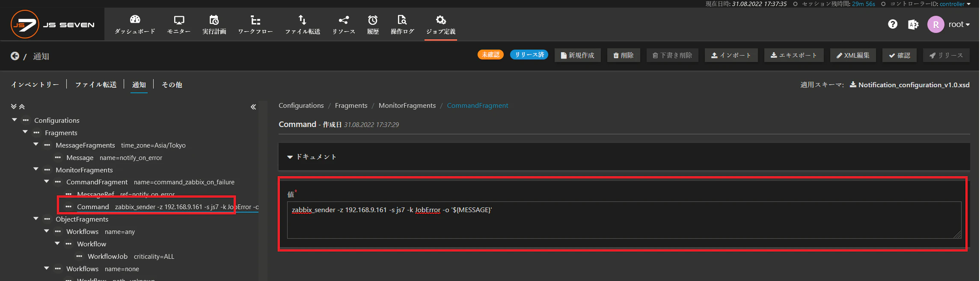Open menu dots for Fragments node
The height and width of the screenshot is (281, 980).
point(36,133)
